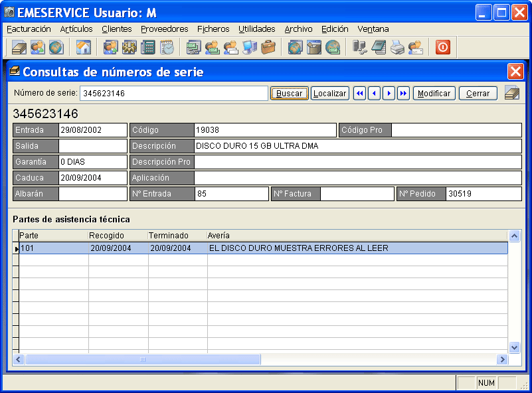Launch the calculator toolbar icon
This screenshot has width=532, height=393.
pyautogui.click(x=147, y=47)
